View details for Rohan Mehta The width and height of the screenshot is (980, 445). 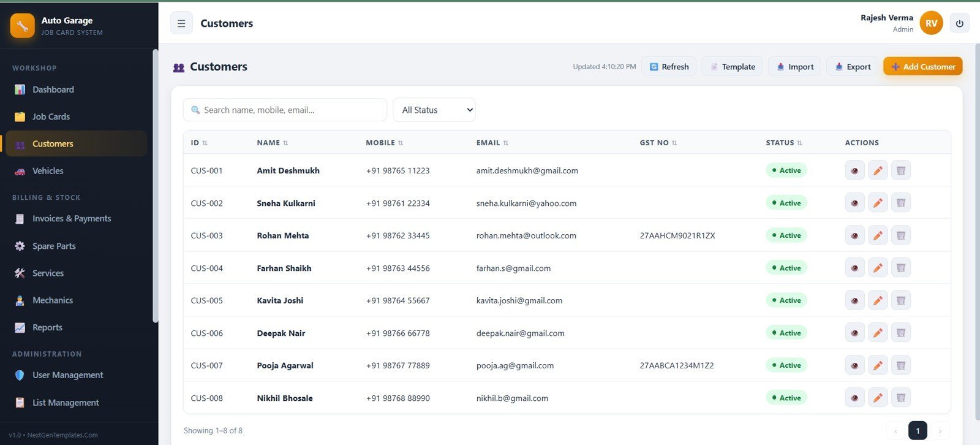854,235
